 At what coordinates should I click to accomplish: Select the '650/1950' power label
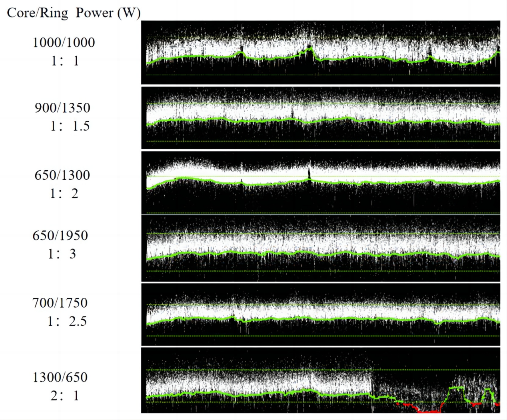[60, 235]
